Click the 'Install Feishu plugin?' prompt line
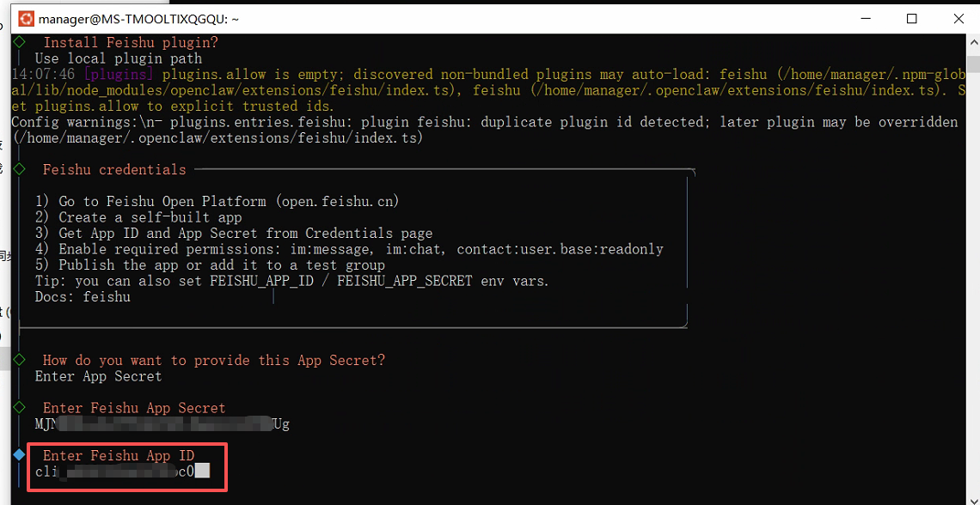The image size is (980, 505). pyautogui.click(x=131, y=42)
